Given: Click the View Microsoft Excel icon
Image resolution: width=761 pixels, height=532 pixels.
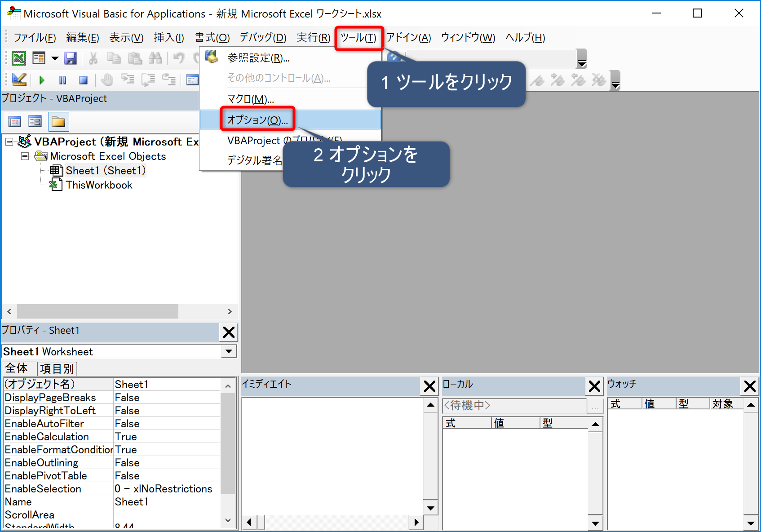Looking at the screenshot, I should click(18, 58).
